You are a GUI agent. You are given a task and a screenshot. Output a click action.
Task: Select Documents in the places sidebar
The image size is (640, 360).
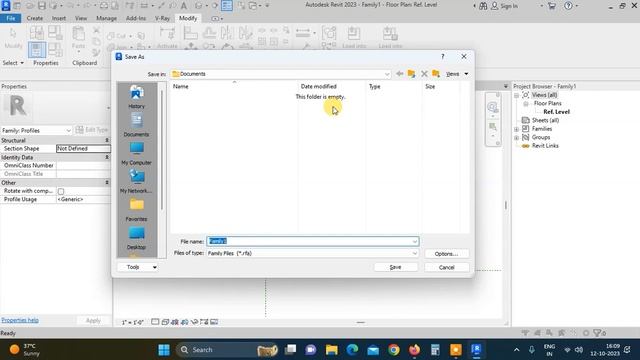tap(136, 125)
